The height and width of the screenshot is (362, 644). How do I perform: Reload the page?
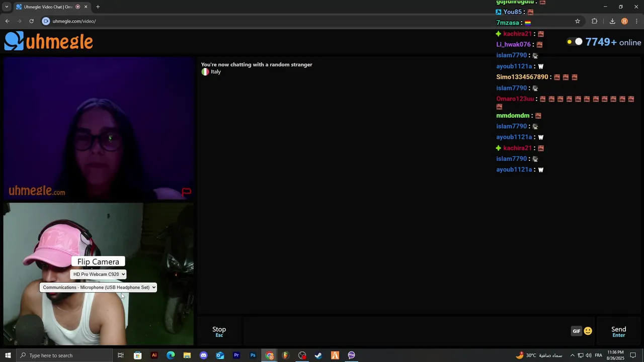click(x=31, y=21)
